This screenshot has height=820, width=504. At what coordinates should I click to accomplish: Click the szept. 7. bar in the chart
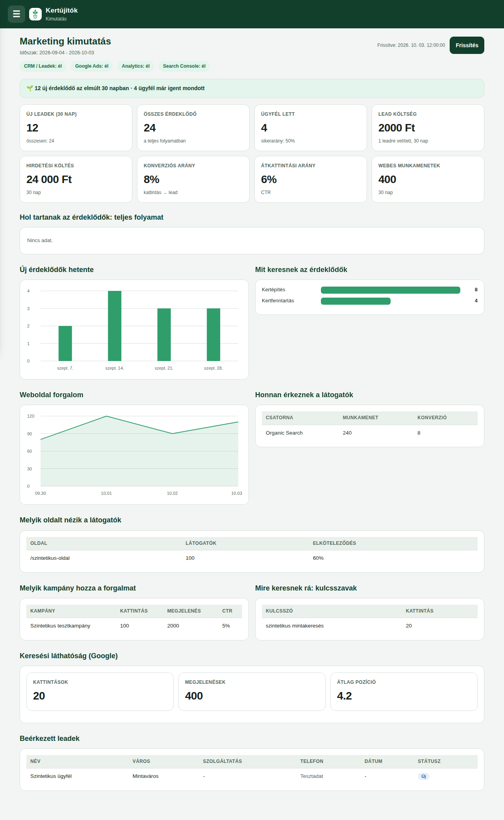(x=65, y=343)
